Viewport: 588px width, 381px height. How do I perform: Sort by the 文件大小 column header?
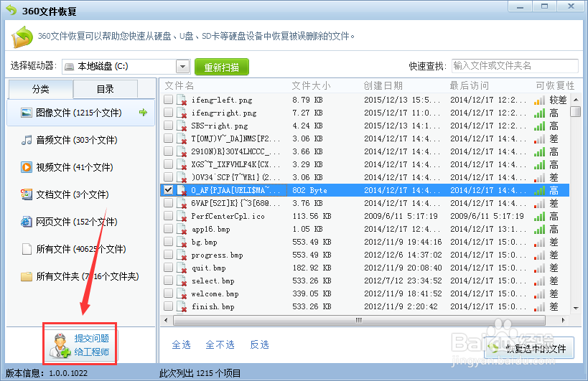click(312, 86)
